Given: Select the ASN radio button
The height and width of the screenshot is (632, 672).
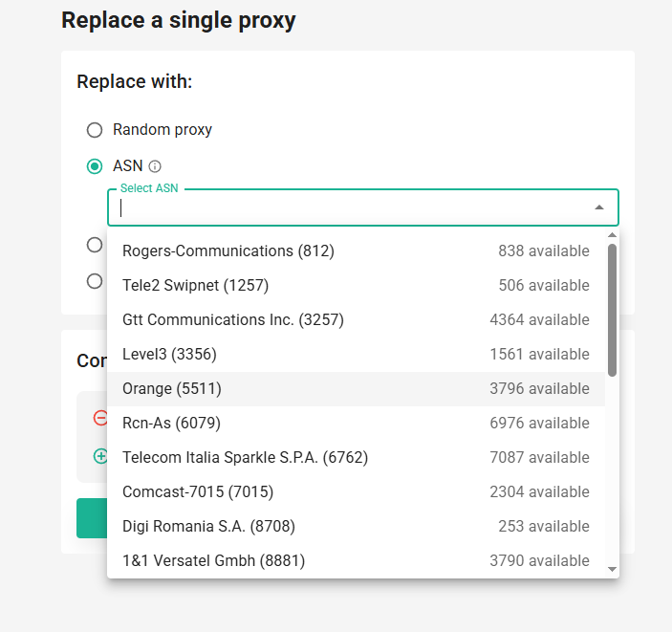Looking at the screenshot, I should click(x=95, y=166).
